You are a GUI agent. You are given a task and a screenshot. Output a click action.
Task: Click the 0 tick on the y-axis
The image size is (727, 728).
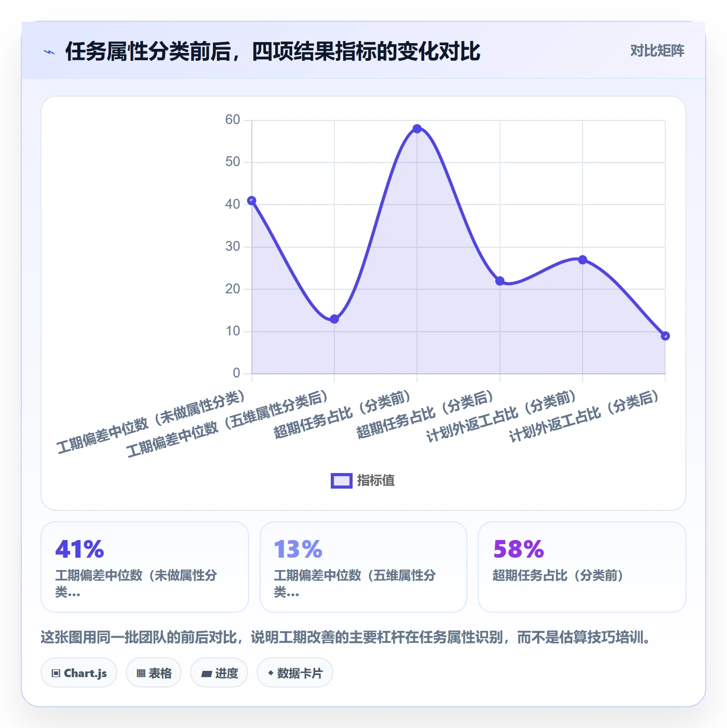point(237,373)
